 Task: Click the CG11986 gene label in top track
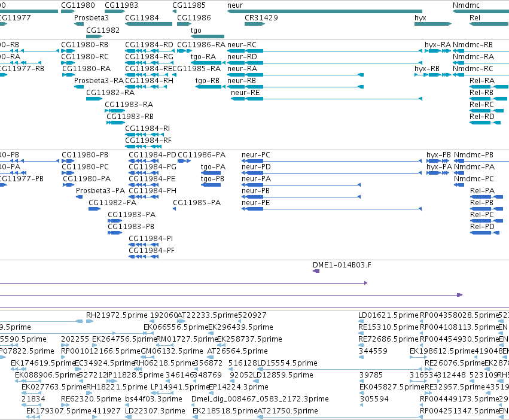pos(194,18)
